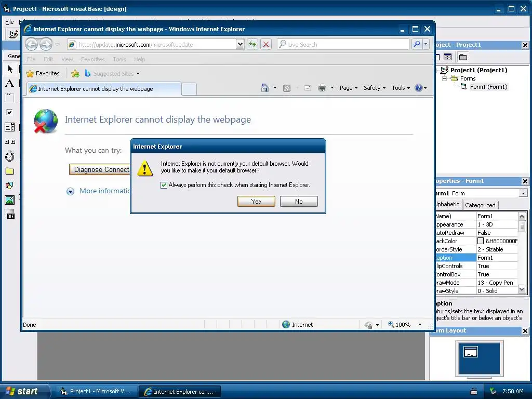Viewport: 532px width, 399px height.
Task: Select Project1 (Project1) root node
Action: [478, 70]
